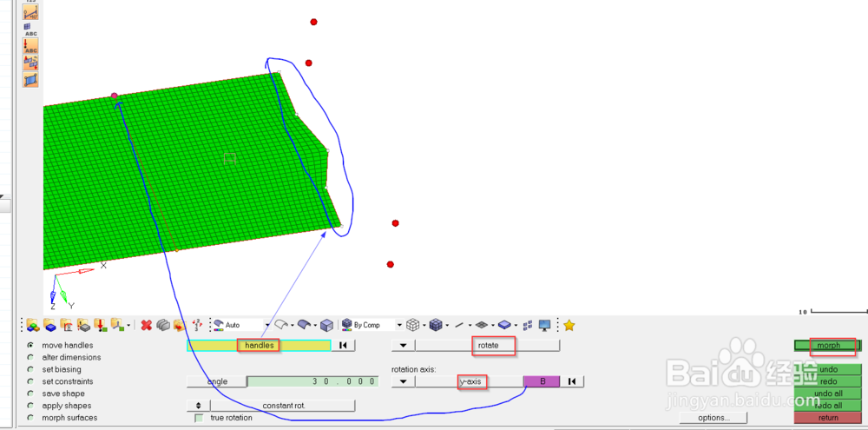The height and width of the screenshot is (430, 868).
Task: Click the angle value field 30.000
Action: tap(312, 381)
